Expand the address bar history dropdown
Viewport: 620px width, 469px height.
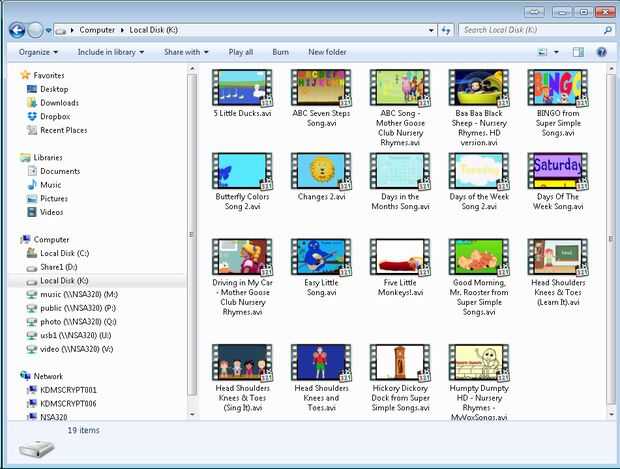pyautogui.click(x=431, y=30)
